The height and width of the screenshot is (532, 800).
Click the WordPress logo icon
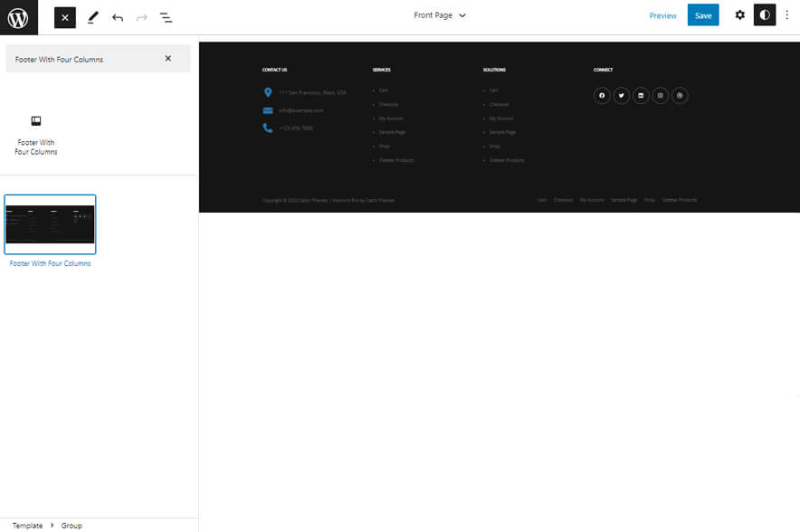tap(18, 15)
